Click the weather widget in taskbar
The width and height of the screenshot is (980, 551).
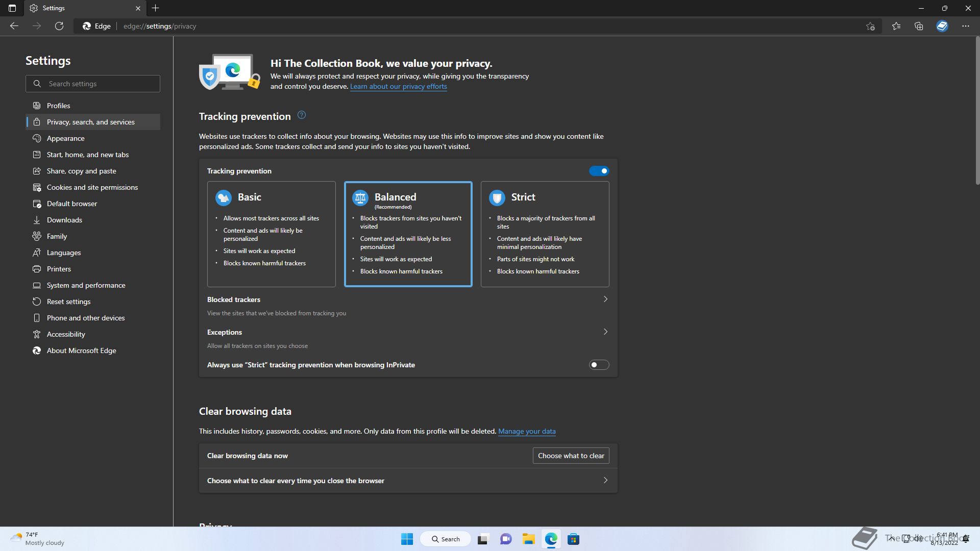38,539
